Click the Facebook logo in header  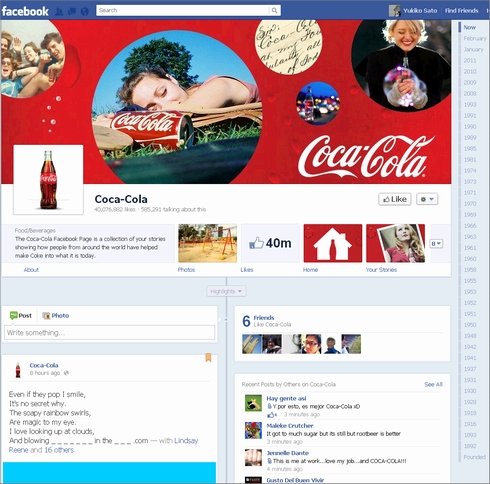pyautogui.click(x=25, y=11)
